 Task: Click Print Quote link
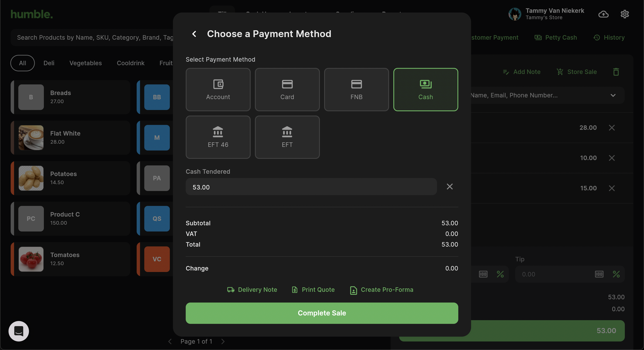313,290
